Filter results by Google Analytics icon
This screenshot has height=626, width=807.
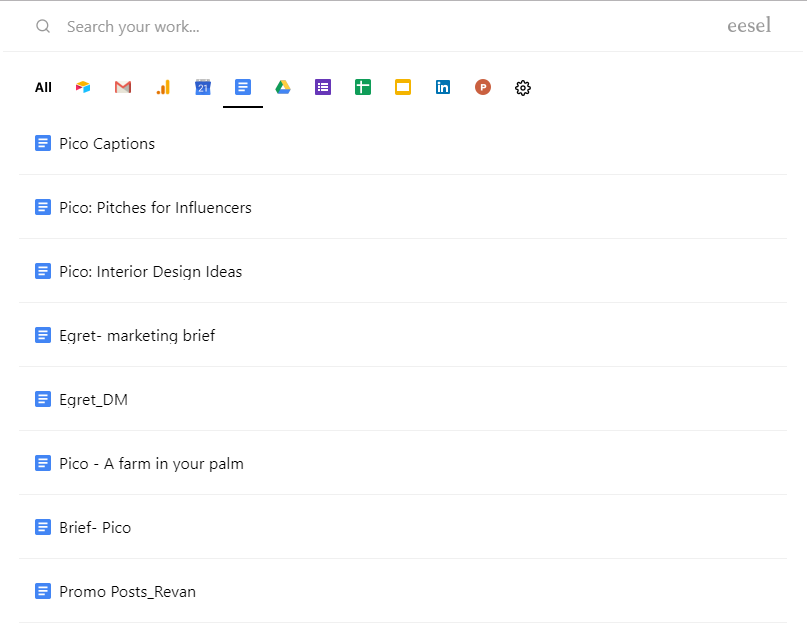coord(163,88)
